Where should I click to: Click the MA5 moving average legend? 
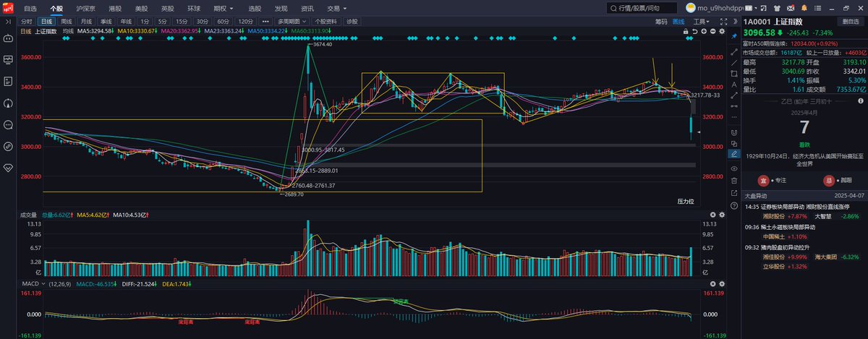pos(95,32)
